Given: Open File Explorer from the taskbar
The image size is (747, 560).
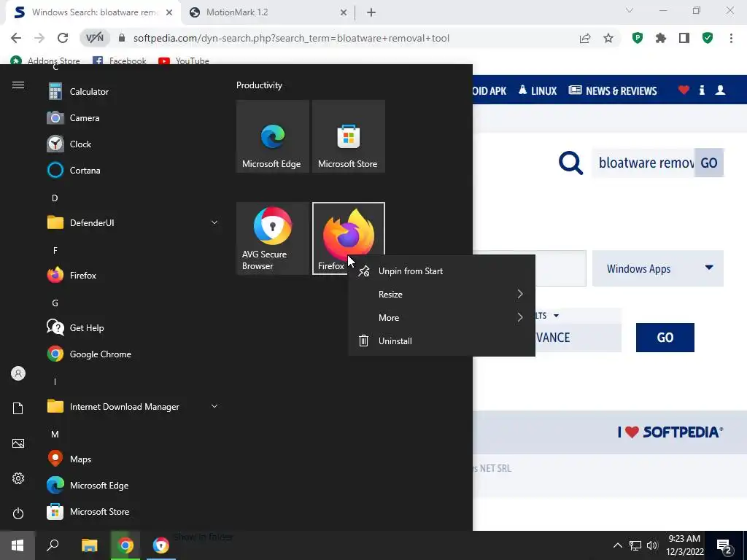Looking at the screenshot, I should (x=89, y=545).
